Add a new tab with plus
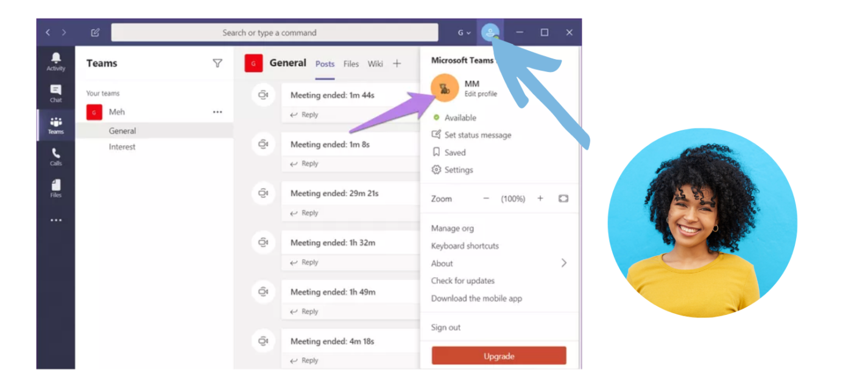868x379 pixels. tap(397, 63)
